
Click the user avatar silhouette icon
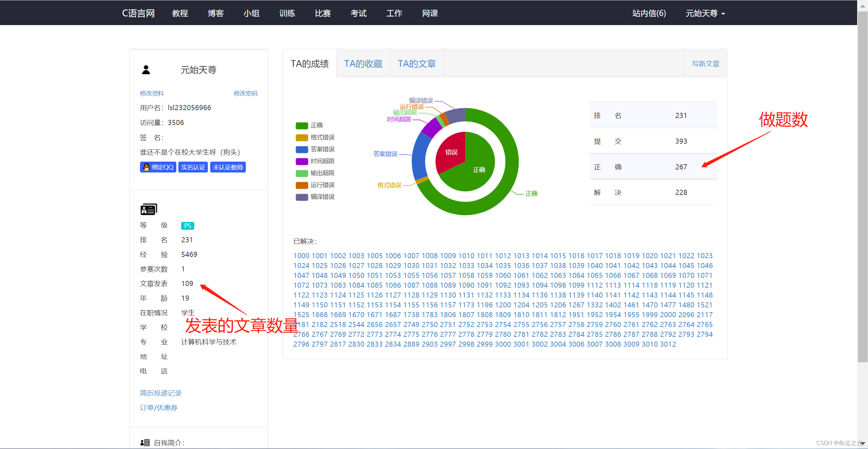click(146, 70)
